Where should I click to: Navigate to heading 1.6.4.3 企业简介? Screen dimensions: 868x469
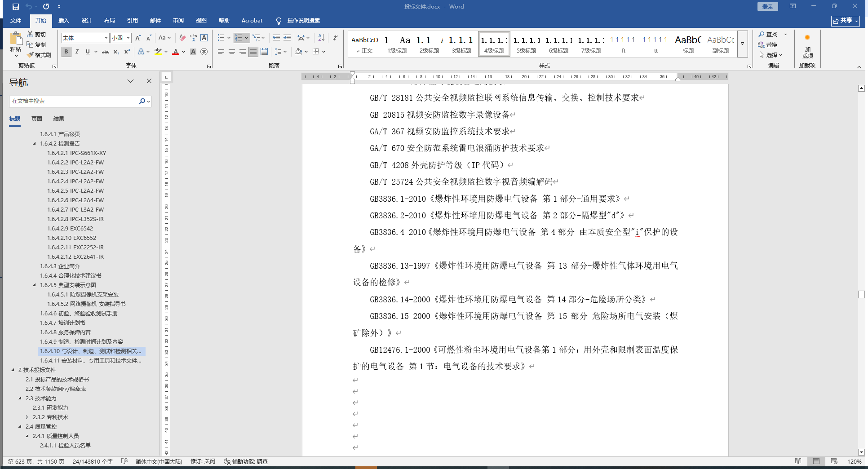(x=60, y=266)
